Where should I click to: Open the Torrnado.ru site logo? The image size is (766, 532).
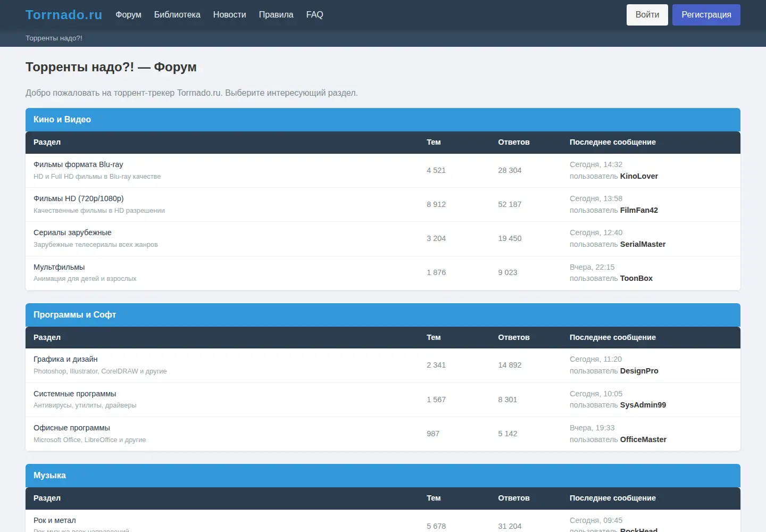click(64, 15)
